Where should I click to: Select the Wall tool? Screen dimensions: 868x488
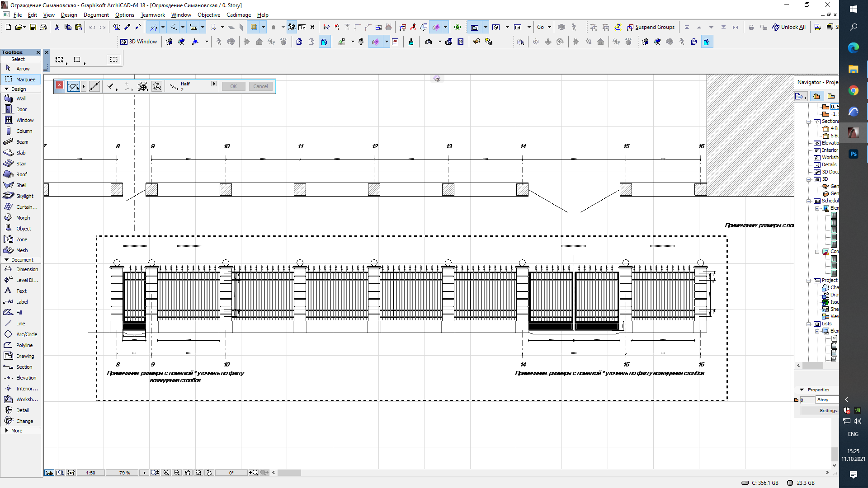[x=21, y=99]
